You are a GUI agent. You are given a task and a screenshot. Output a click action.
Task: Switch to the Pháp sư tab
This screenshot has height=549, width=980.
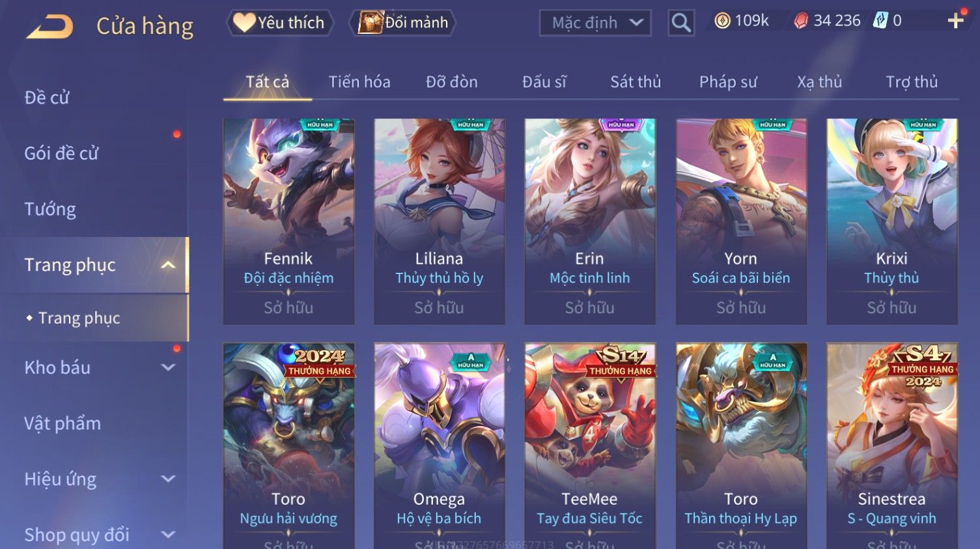coord(728,82)
